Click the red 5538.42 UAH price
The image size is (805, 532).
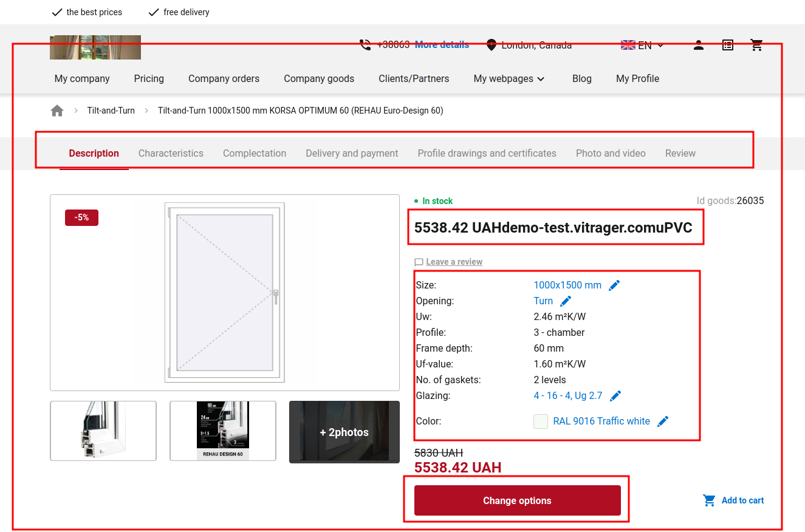[x=457, y=468]
